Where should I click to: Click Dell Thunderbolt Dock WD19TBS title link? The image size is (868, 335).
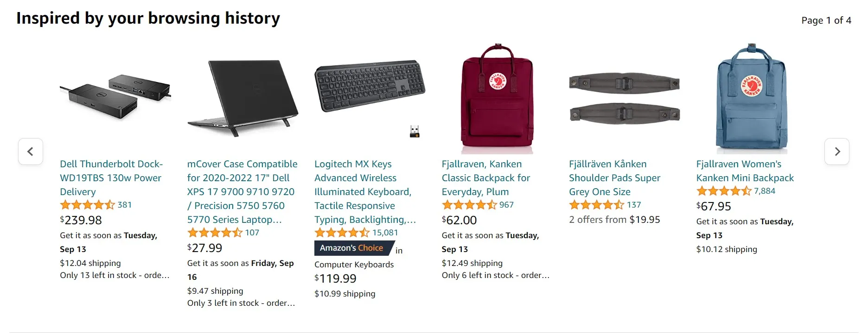coord(111,178)
